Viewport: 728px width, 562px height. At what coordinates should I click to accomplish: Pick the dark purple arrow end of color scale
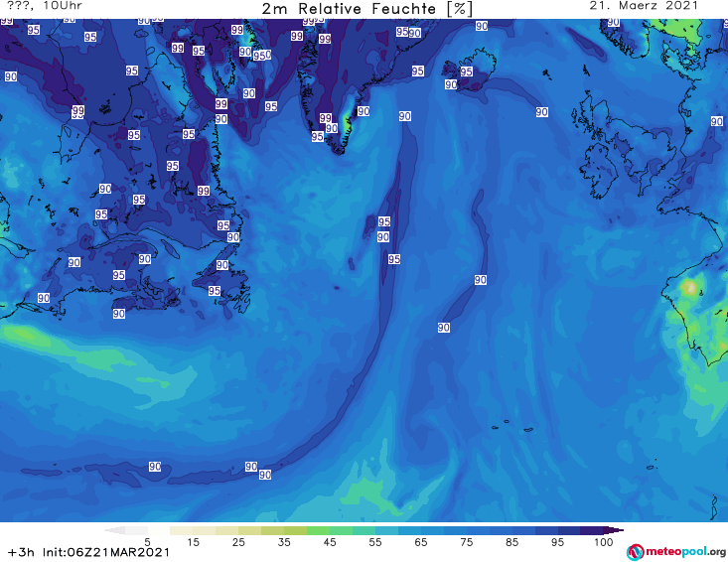[x=614, y=530]
